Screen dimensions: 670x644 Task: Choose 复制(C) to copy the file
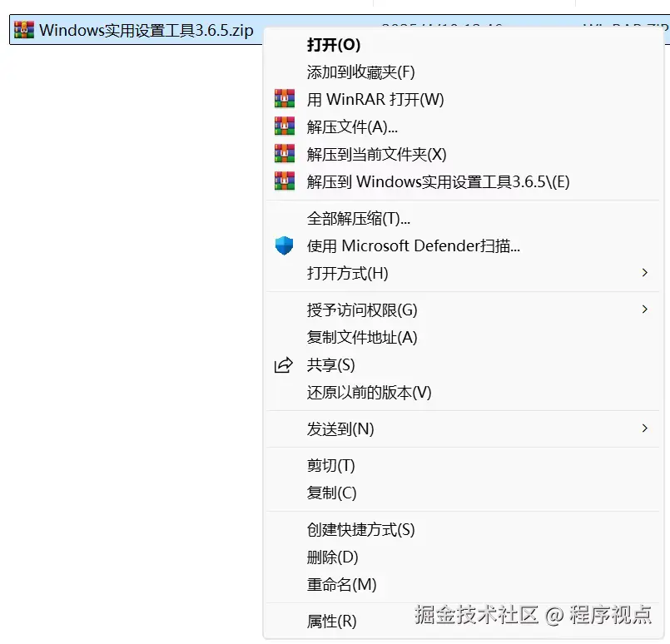click(x=463, y=493)
